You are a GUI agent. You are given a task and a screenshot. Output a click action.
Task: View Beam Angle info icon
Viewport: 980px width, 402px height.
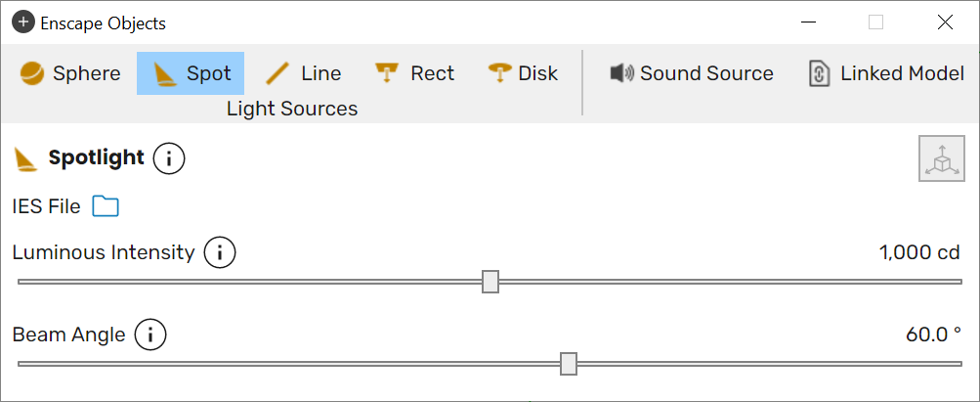coord(150,335)
